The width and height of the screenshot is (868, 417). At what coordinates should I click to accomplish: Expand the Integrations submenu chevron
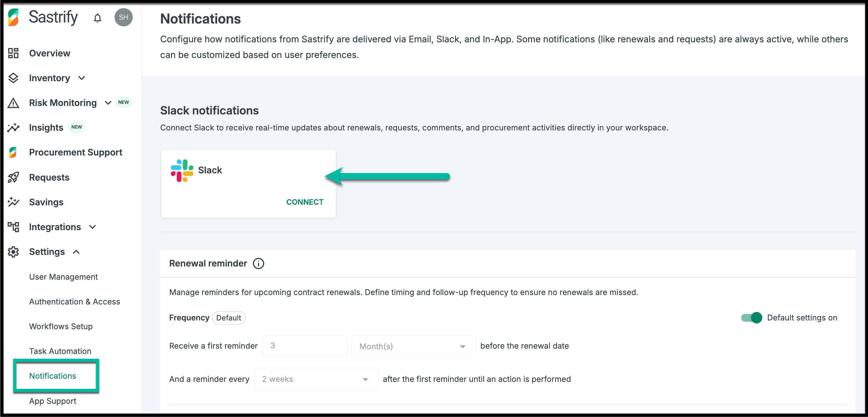coord(93,227)
